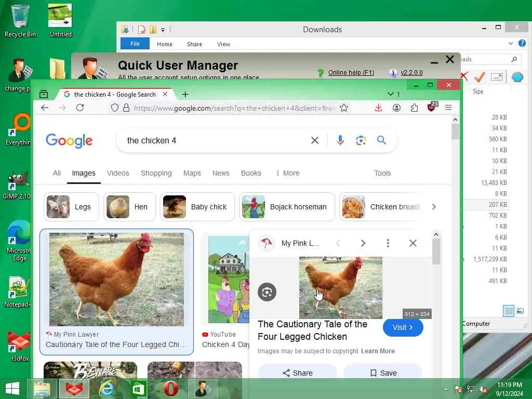Open the Home ribbon tab in Downloads

pyautogui.click(x=165, y=44)
